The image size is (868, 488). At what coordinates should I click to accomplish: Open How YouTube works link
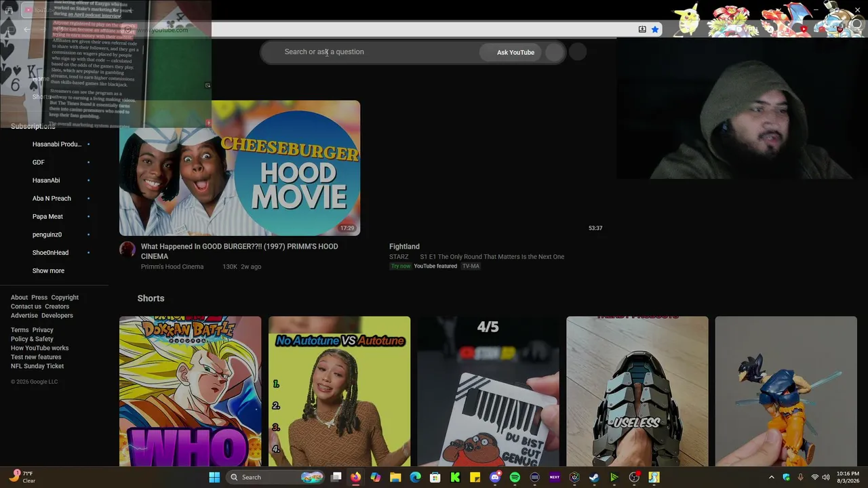tap(39, 348)
